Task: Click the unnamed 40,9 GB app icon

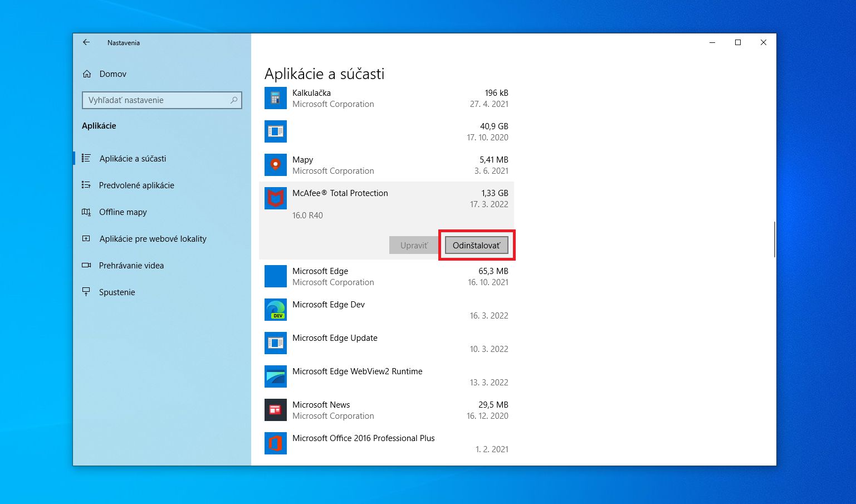Action: click(x=276, y=131)
